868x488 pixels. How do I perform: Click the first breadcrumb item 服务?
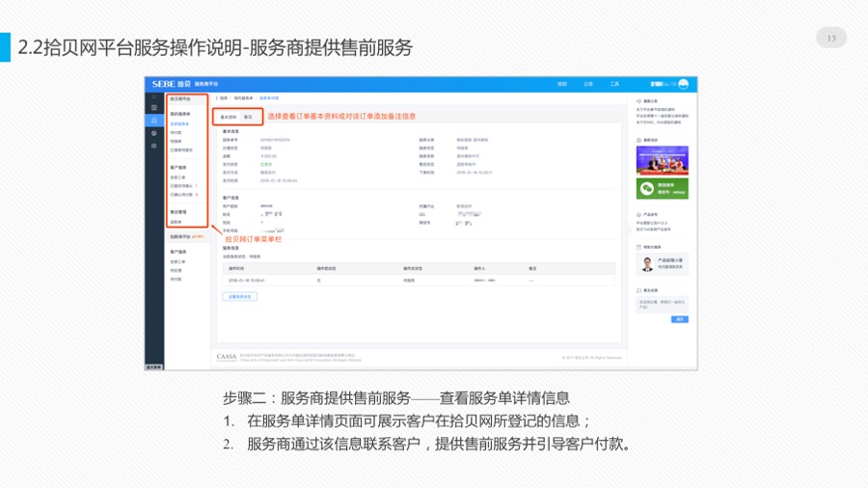[224, 98]
